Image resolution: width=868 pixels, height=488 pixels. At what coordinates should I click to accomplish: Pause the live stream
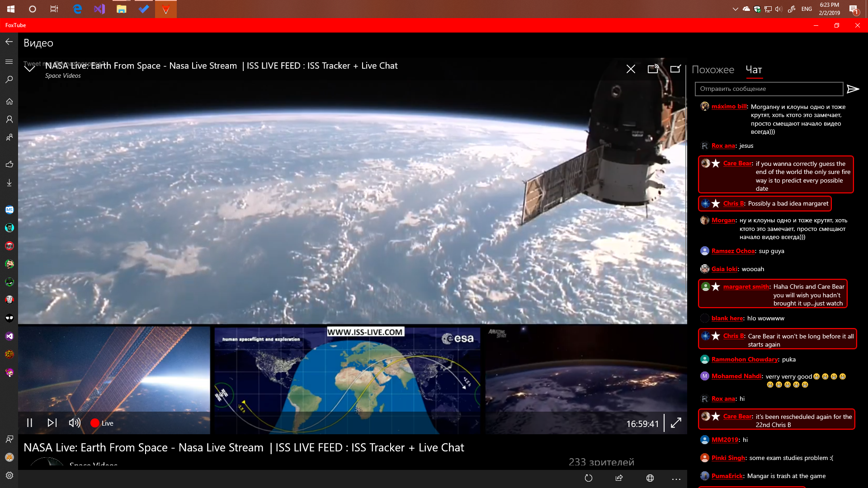pyautogui.click(x=30, y=423)
